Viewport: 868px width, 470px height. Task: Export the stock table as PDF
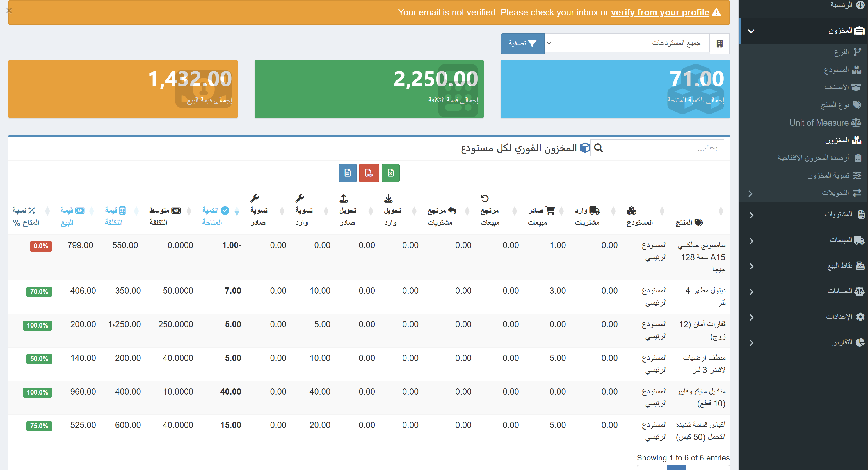(369, 173)
